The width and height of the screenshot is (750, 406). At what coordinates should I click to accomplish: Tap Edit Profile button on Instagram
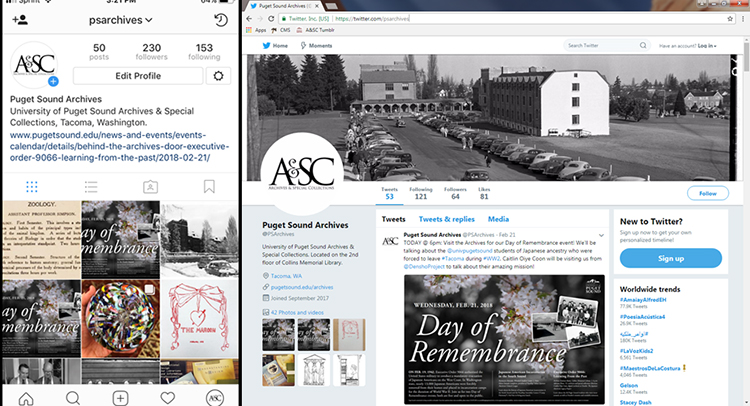coord(138,76)
